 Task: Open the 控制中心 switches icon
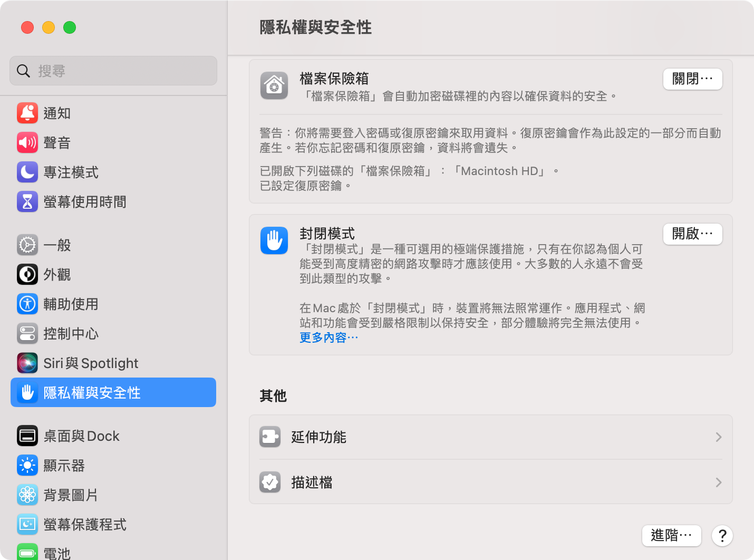click(27, 333)
